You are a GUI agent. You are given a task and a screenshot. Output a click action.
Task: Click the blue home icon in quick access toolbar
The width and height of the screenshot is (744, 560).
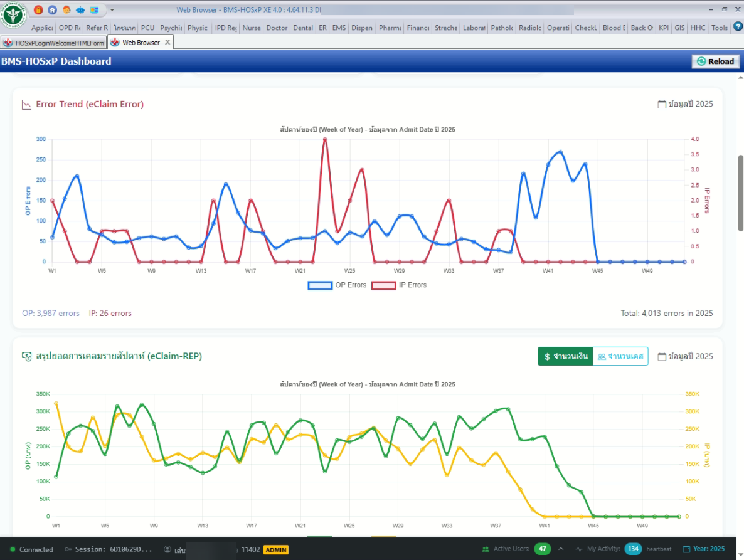point(52,10)
